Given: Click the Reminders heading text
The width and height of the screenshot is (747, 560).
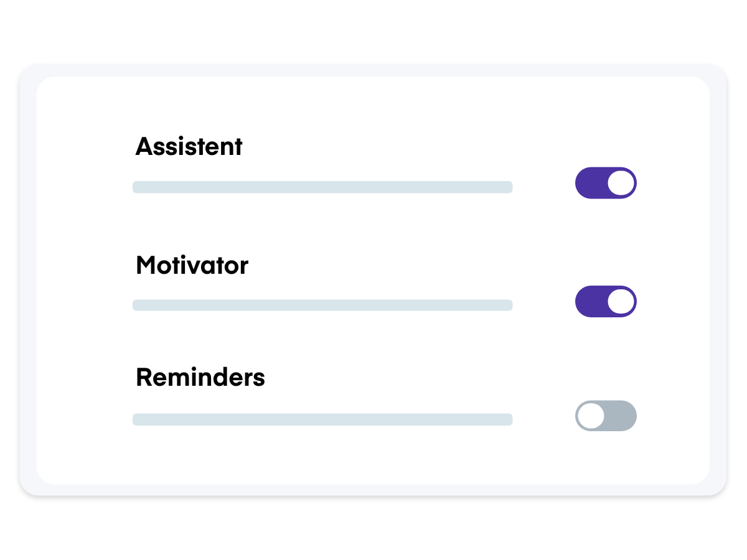Looking at the screenshot, I should pyautogui.click(x=200, y=378).
